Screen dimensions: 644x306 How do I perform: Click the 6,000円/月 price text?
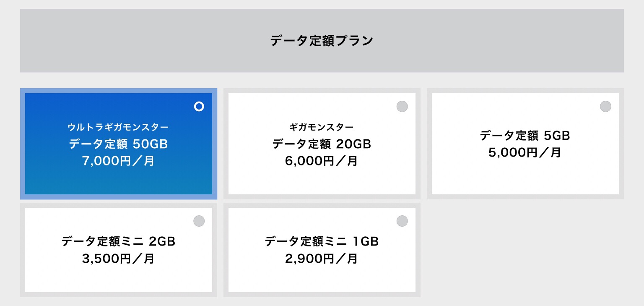(x=321, y=161)
